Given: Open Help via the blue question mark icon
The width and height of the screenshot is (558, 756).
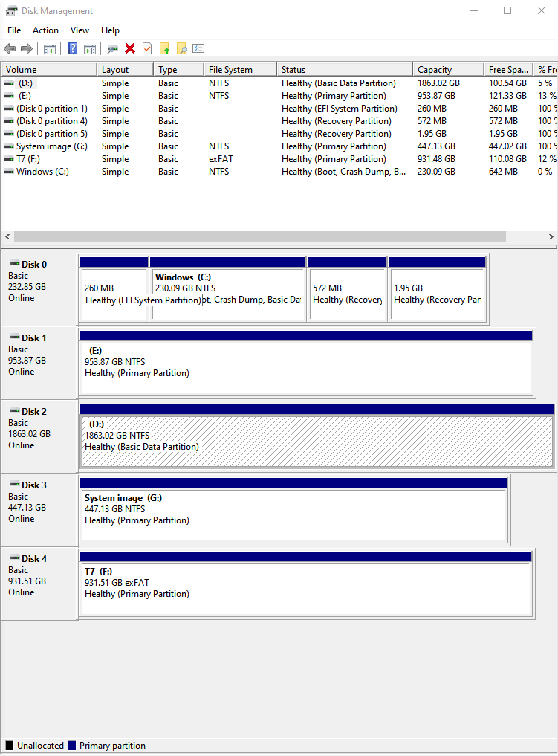Looking at the screenshot, I should tap(72, 49).
